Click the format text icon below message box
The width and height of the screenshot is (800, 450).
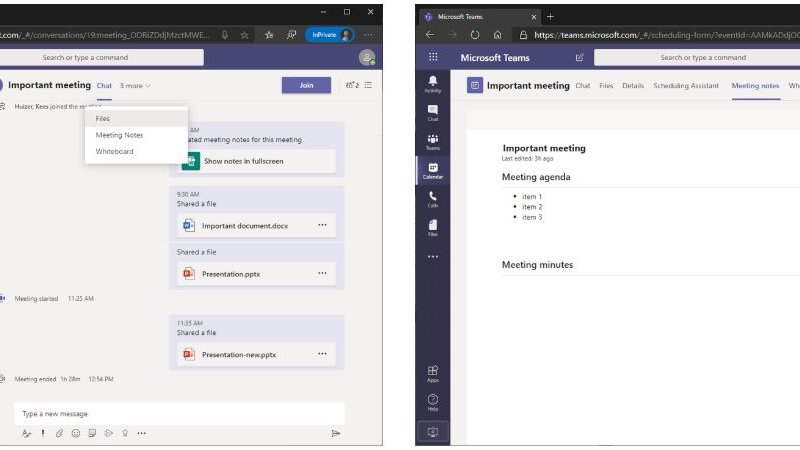(x=27, y=433)
